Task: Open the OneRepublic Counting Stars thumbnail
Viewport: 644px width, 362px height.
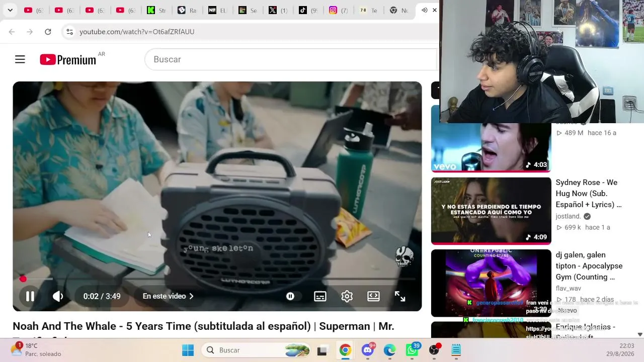Action: [491, 283]
